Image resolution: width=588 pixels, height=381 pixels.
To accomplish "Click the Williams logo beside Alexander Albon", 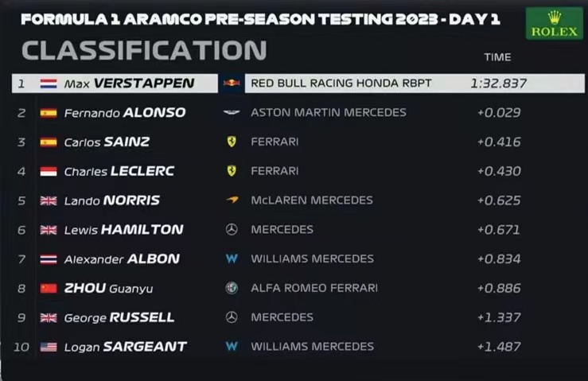I will [232, 259].
